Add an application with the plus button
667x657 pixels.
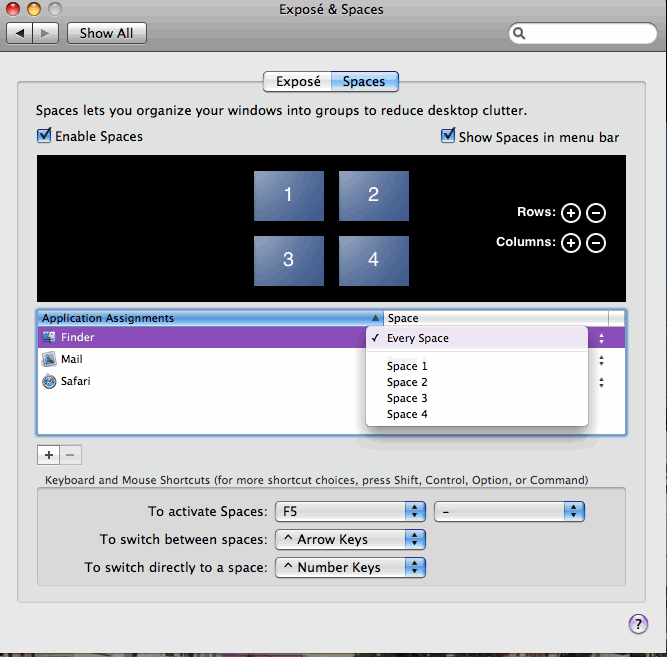[49, 455]
